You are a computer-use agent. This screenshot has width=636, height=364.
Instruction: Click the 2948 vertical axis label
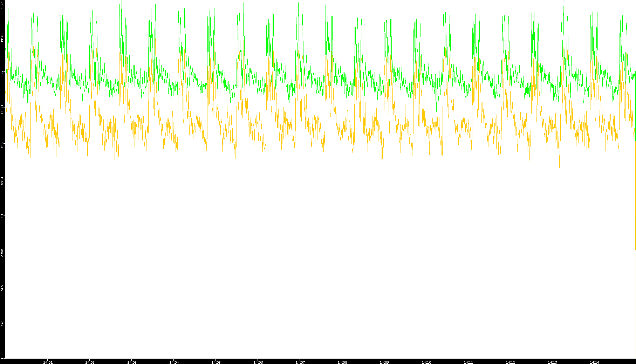(x=2, y=253)
